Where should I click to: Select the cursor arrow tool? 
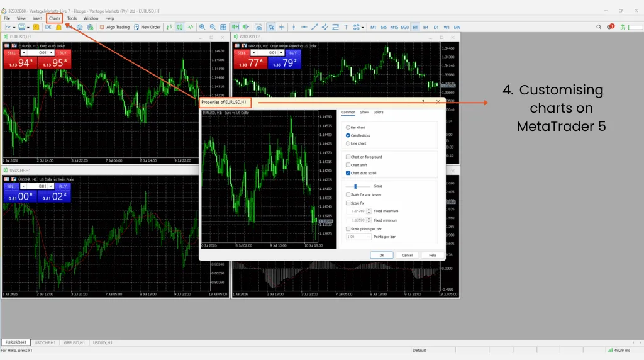pos(271,27)
